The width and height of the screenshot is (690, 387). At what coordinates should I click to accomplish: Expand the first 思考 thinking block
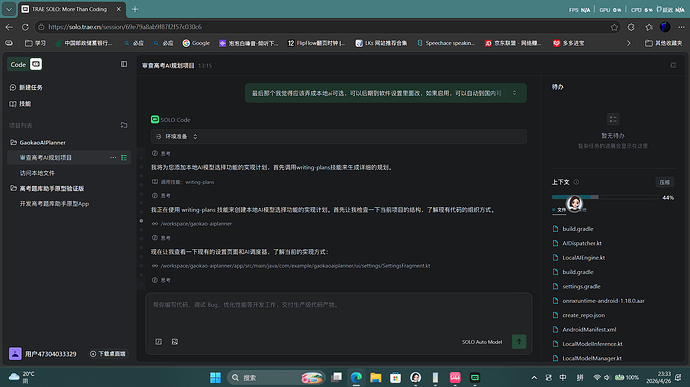coord(161,153)
